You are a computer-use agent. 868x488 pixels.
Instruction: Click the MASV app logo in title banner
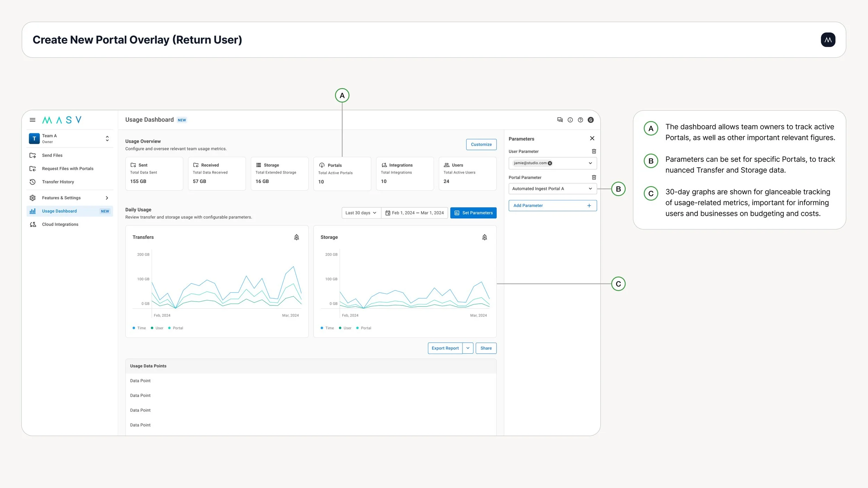[828, 40]
